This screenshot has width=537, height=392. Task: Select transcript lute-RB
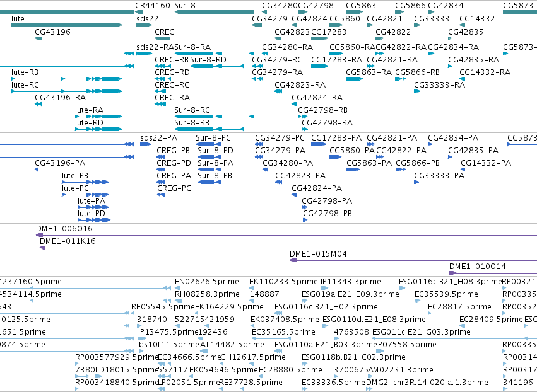coord(25,72)
